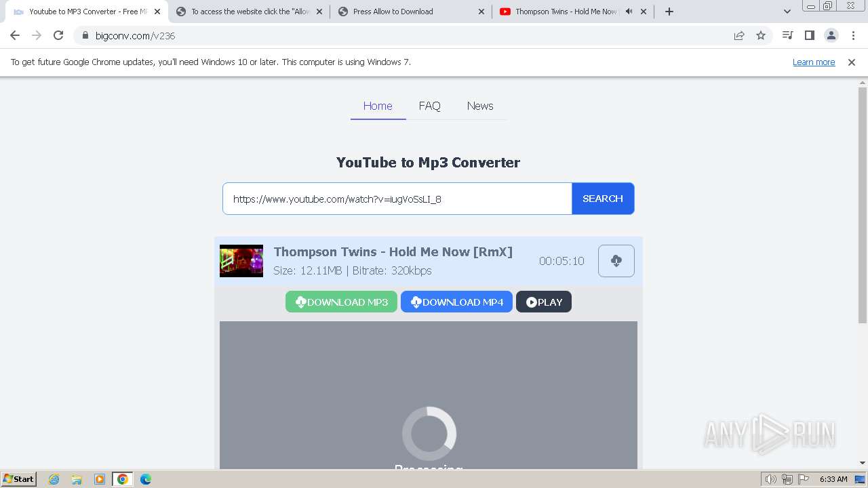Click the address bar URL bigconv.com/v236

click(136, 35)
